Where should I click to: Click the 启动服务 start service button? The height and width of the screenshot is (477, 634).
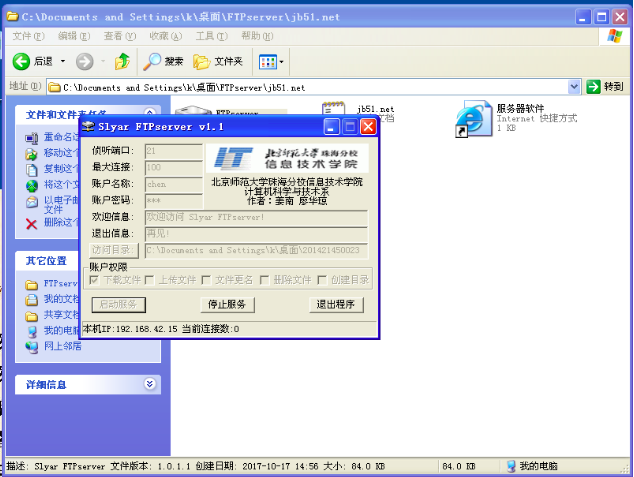tap(118, 304)
